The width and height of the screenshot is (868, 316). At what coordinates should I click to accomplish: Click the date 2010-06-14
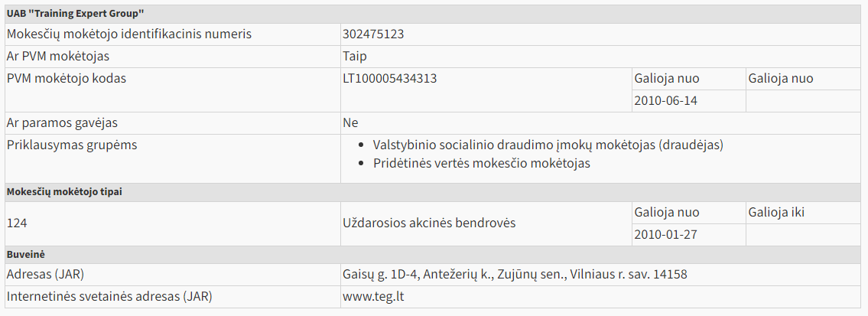[x=665, y=101]
